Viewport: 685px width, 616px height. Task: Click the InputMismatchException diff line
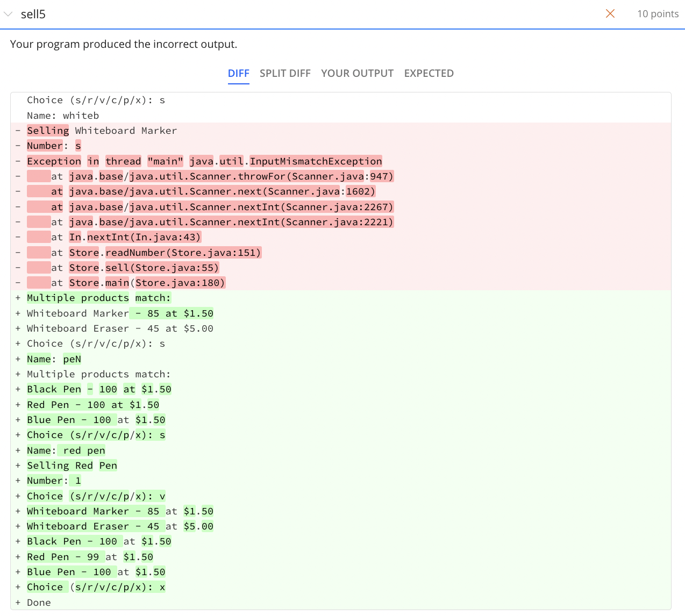tap(204, 161)
